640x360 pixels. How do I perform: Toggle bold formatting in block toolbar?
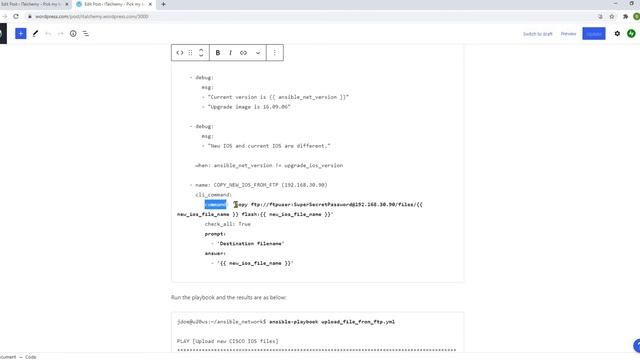pyautogui.click(x=218, y=53)
